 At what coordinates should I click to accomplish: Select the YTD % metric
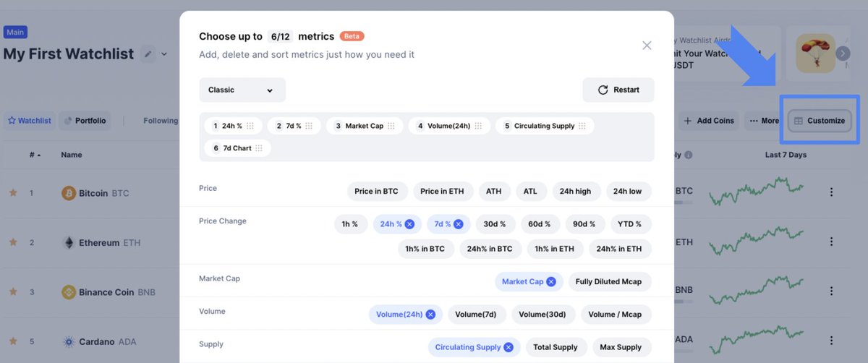tap(630, 224)
